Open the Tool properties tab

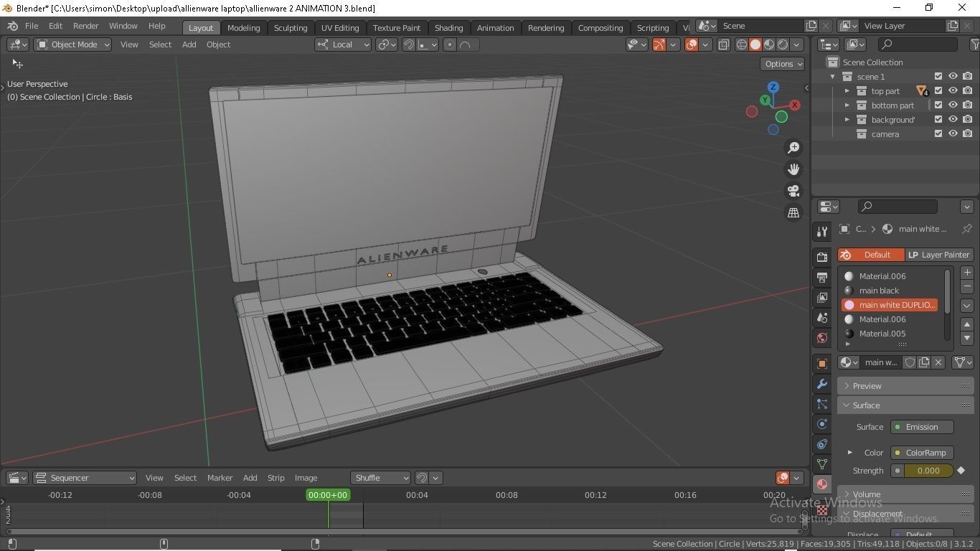pyautogui.click(x=822, y=231)
